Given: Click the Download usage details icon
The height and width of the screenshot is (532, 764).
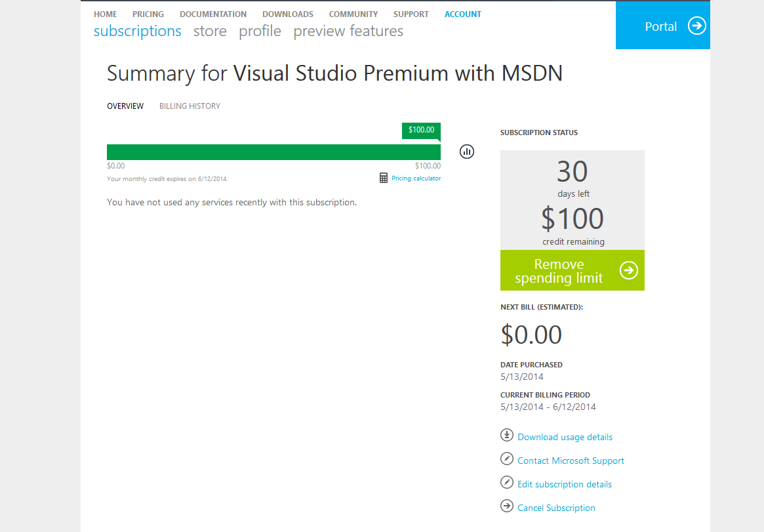Looking at the screenshot, I should (506, 436).
